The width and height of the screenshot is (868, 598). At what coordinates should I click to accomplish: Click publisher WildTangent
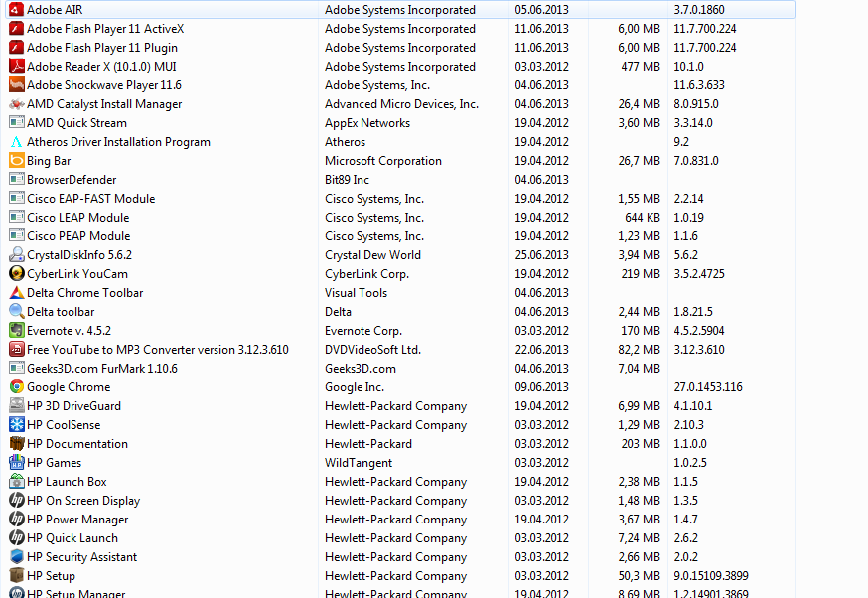tap(359, 463)
